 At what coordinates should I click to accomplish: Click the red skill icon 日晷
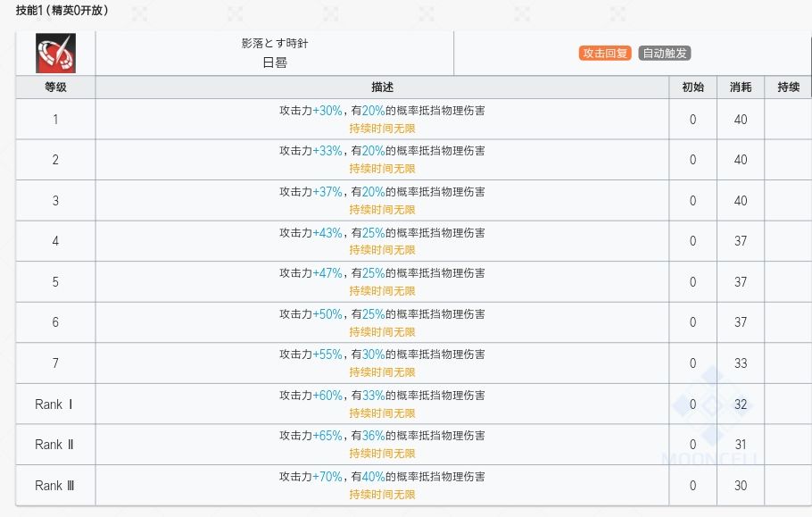55,54
